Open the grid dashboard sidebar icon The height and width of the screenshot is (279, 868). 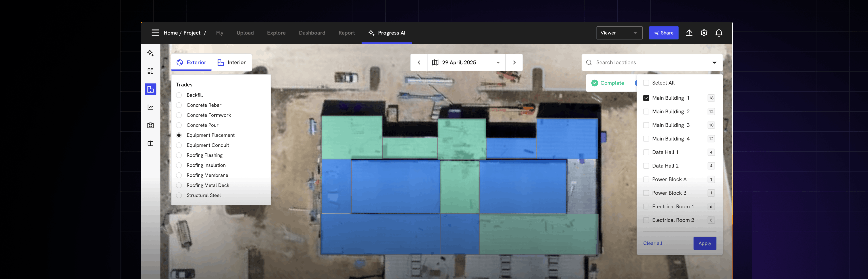click(x=151, y=71)
